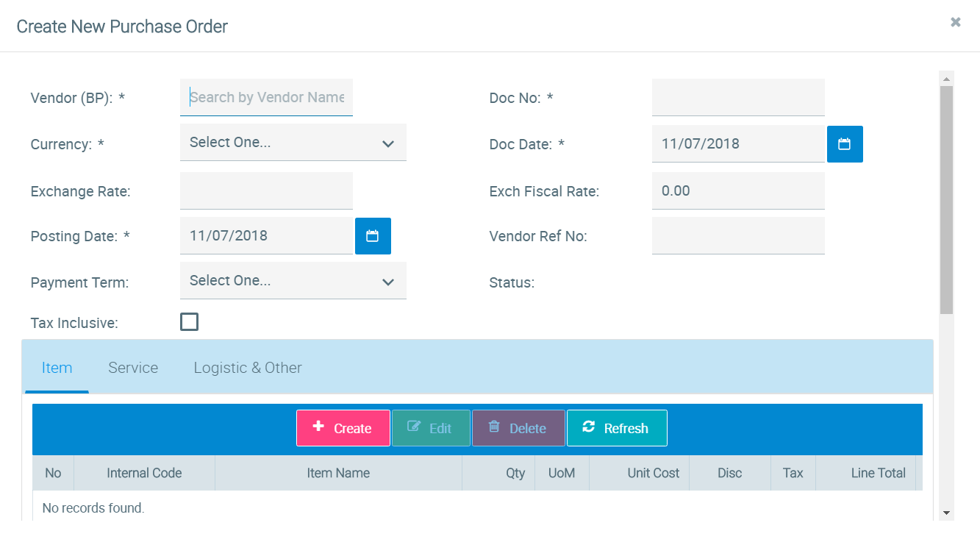
Task: Enable the Tax Inclusive checkbox
Action: [x=189, y=322]
